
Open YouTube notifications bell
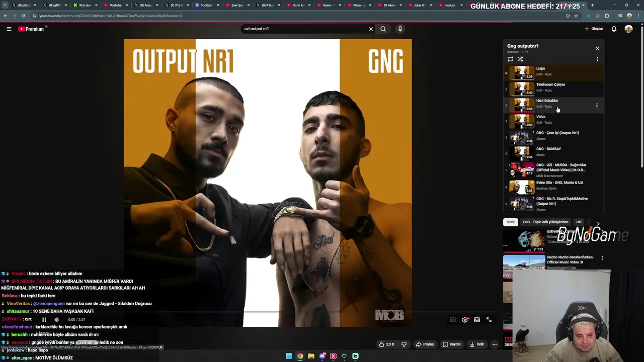coord(614,29)
